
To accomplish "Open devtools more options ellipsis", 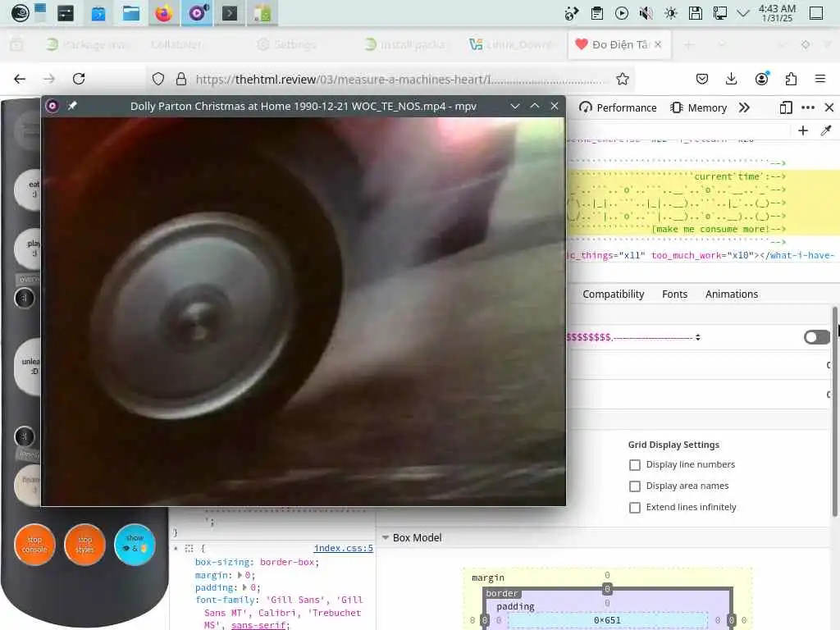I will [x=808, y=107].
